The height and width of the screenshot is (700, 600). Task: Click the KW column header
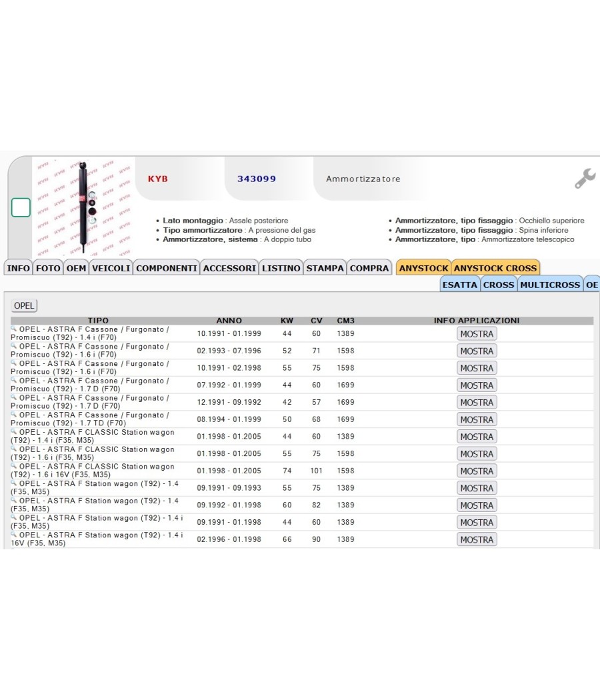(x=287, y=321)
